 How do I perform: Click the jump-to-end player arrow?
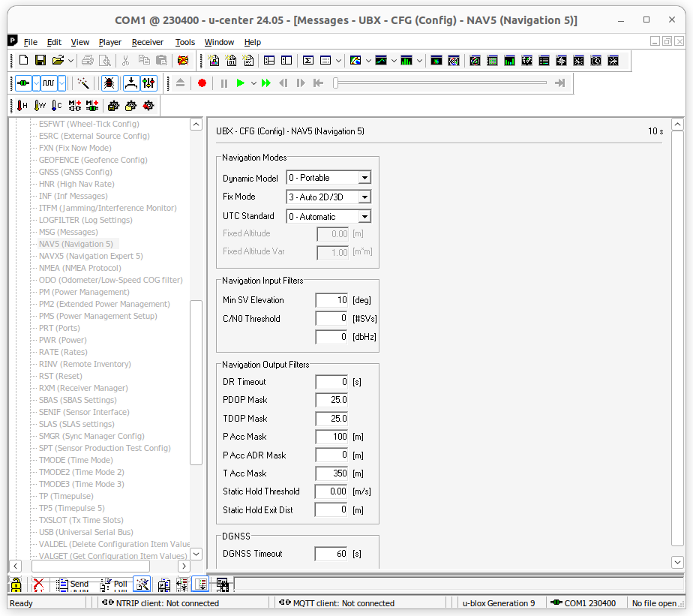(x=560, y=83)
